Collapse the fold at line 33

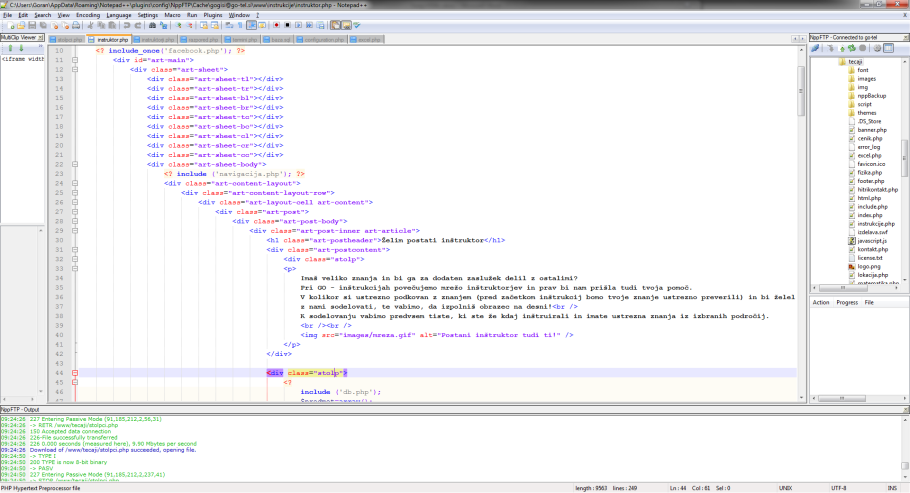click(x=75, y=268)
